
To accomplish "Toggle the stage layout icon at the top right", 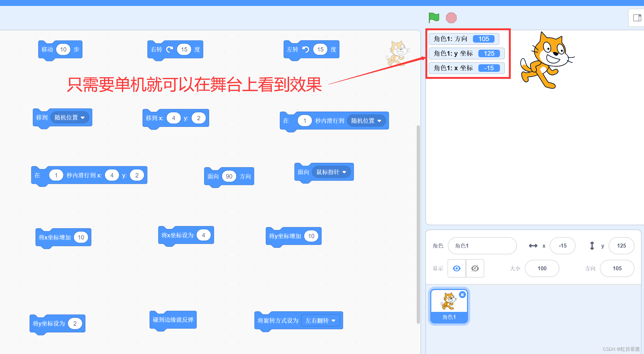I will pyautogui.click(x=637, y=18).
